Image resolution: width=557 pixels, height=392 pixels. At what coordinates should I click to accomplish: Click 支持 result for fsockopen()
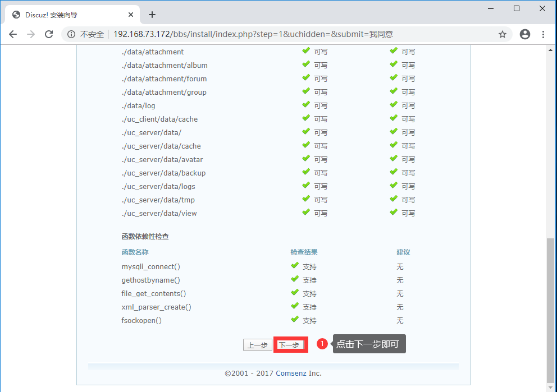[x=310, y=321]
